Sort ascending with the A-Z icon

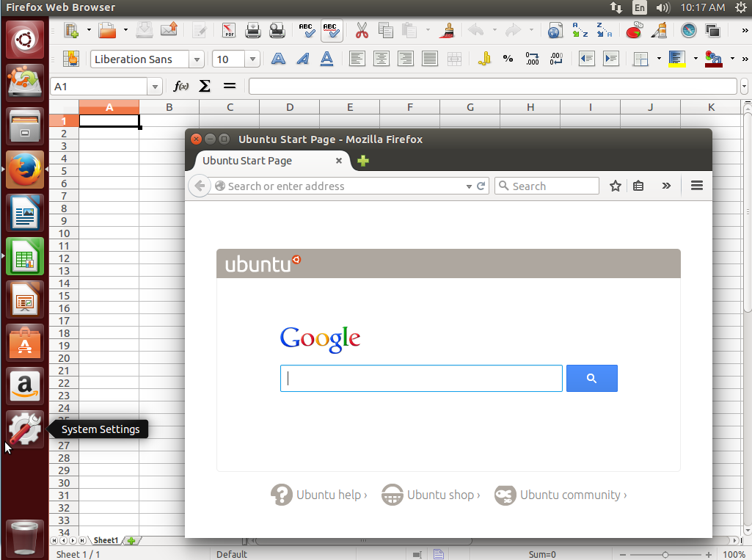click(x=580, y=30)
